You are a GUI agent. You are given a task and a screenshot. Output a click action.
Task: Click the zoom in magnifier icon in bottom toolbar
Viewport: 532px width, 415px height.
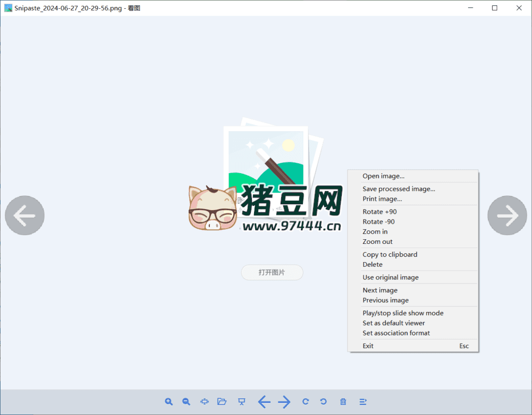169,401
